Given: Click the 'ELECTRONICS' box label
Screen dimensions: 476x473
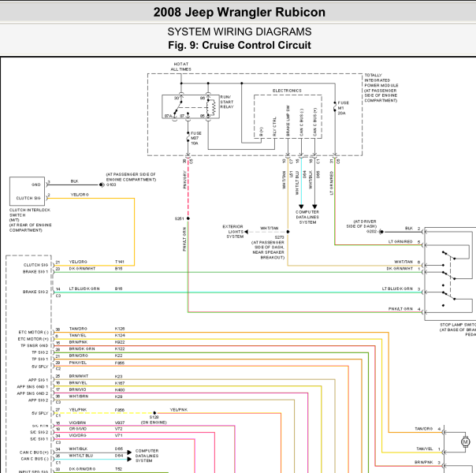Looking at the screenshot, I should (287, 91).
